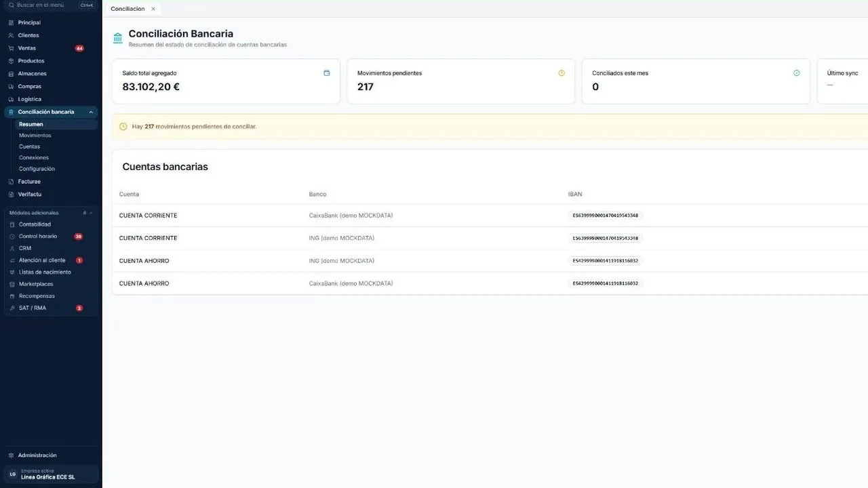Click the bank building icon beside Conciliación Bancaria
The height and width of the screenshot is (488, 868).
(x=118, y=38)
